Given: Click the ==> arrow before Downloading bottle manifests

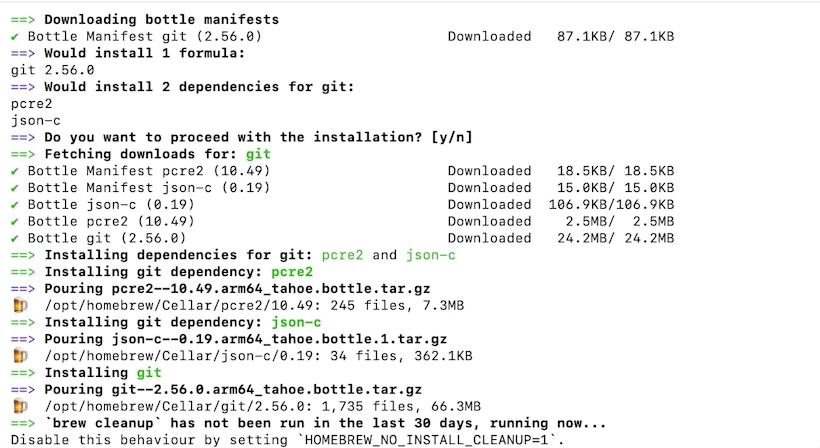Looking at the screenshot, I should tap(23, 20).
